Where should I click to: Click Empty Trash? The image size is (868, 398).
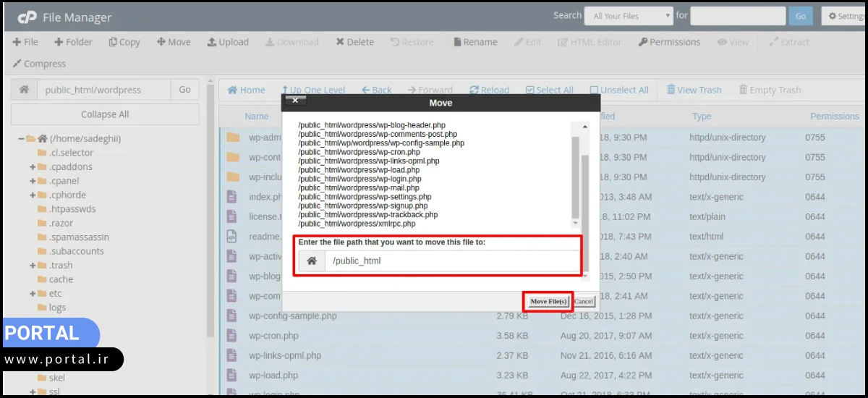point(770,90)
